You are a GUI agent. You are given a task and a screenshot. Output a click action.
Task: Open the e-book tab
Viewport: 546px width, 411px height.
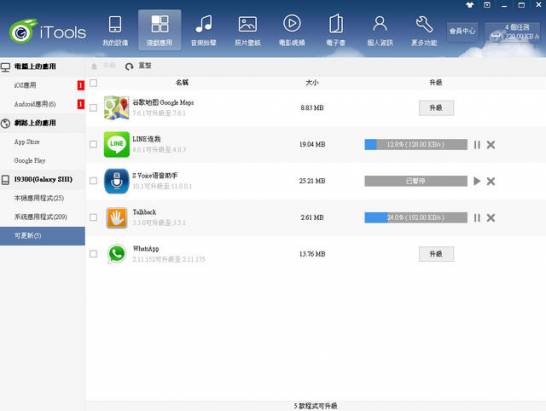coord(336,31)
